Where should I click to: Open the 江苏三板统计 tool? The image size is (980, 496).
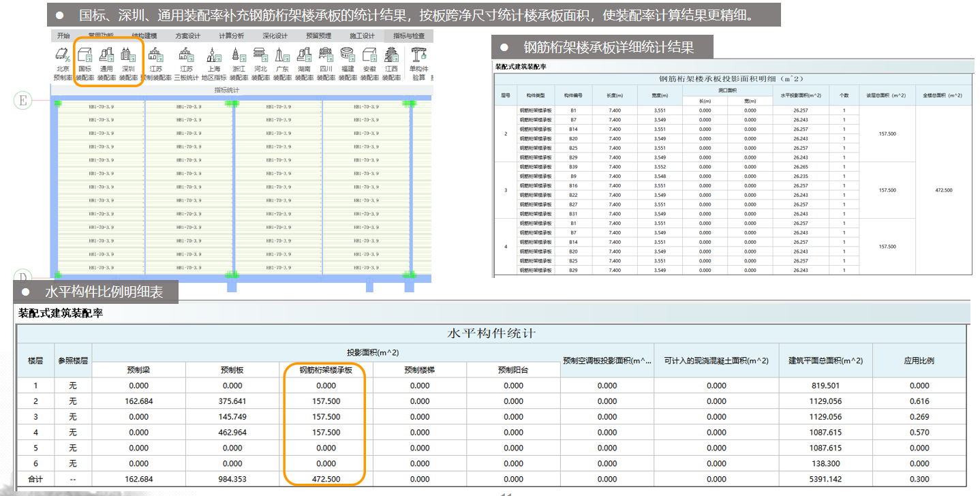coord(186,56)
